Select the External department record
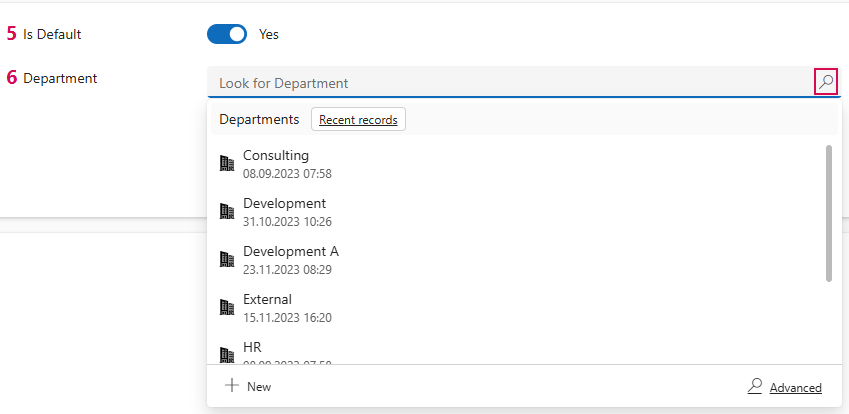849x414 pixels. pyautogui.click(x=268, y=300)
